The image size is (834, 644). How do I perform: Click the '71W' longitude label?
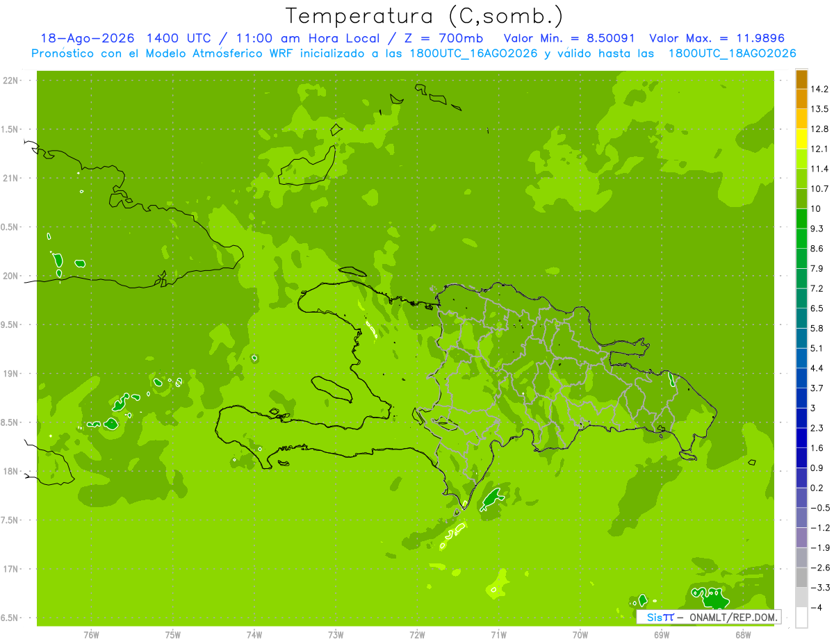[498, 635]
